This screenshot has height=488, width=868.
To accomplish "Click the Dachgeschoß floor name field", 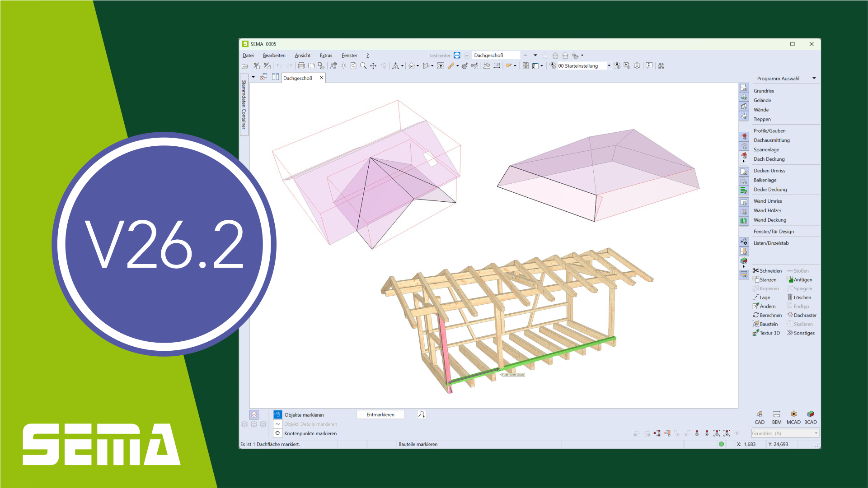I will [x=496, y=55].
